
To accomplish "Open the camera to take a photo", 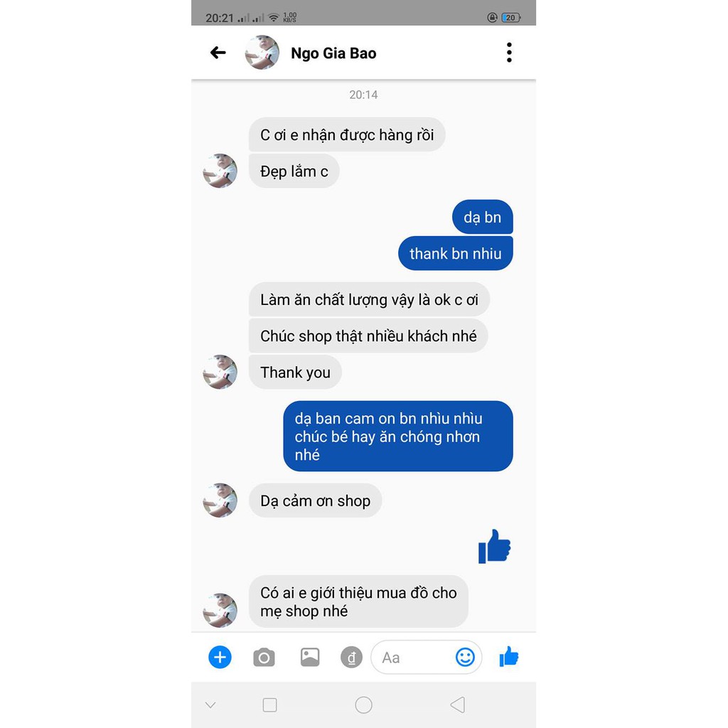I will click(x=264, y=658).
